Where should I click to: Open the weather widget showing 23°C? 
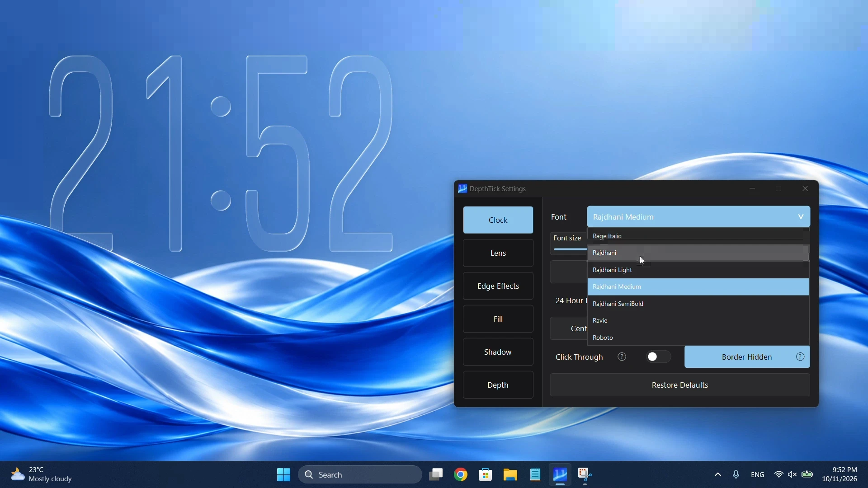pos(42,475)
